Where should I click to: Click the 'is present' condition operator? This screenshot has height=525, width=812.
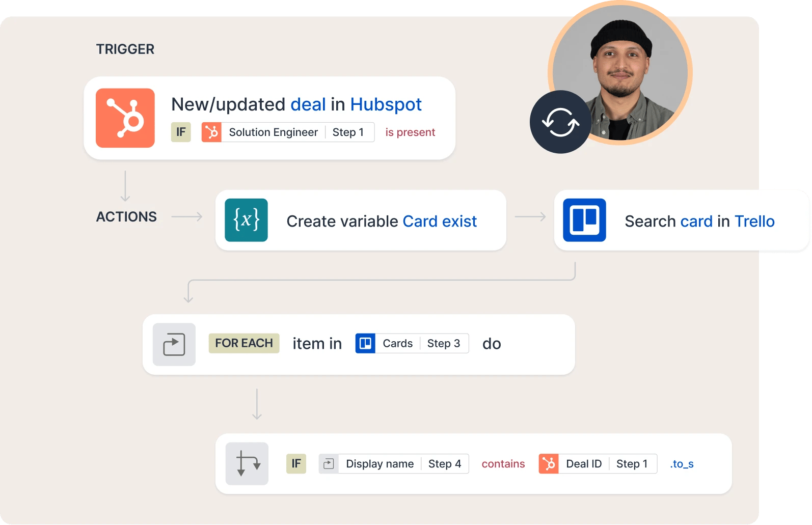(410, 132)
